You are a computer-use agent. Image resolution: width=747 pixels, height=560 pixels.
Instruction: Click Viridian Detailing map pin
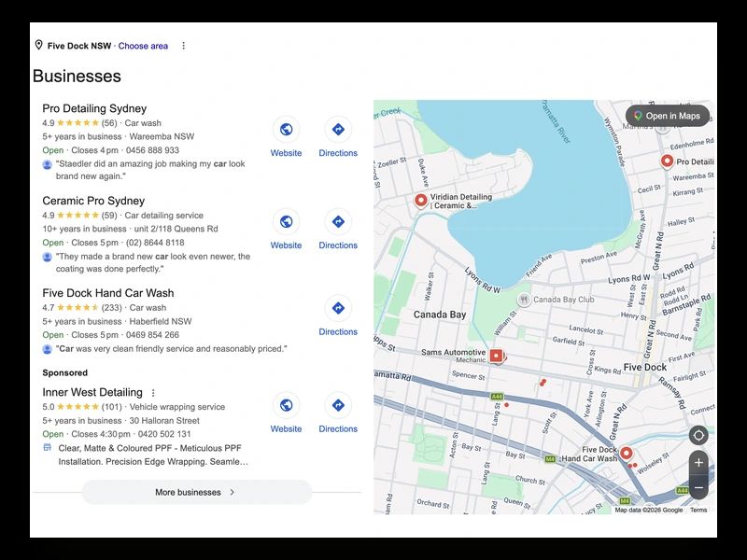tap(420, 201)
